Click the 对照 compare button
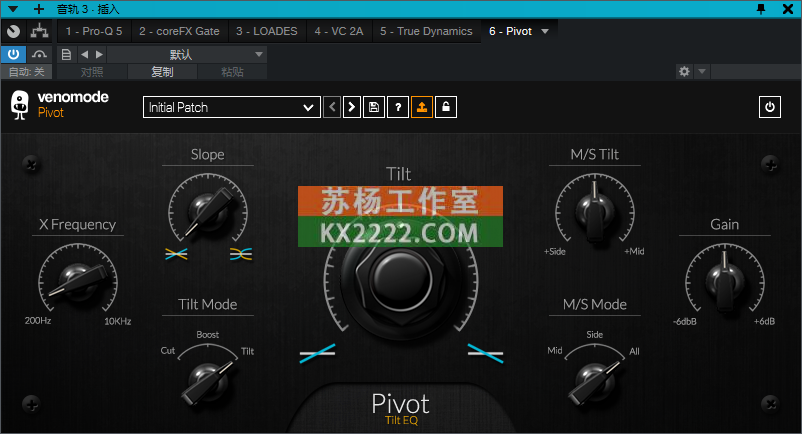The image size is (802, 434). [x=92, y=72]
